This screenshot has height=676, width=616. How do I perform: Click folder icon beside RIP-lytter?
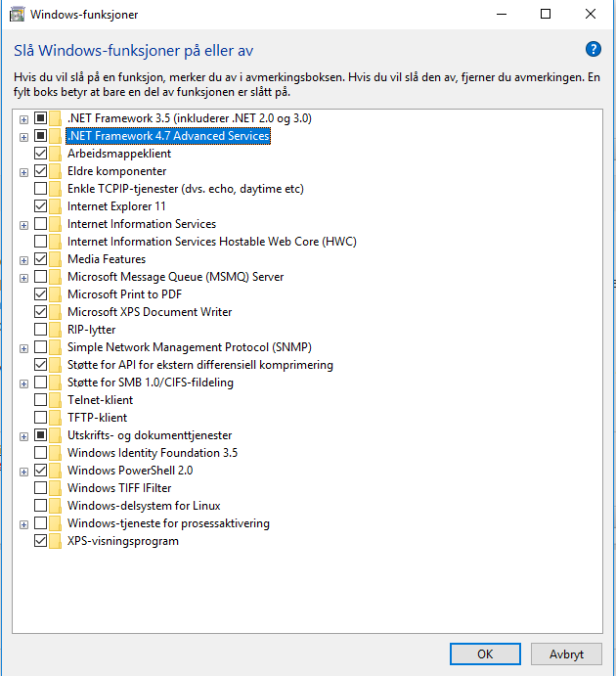[55, 330]
